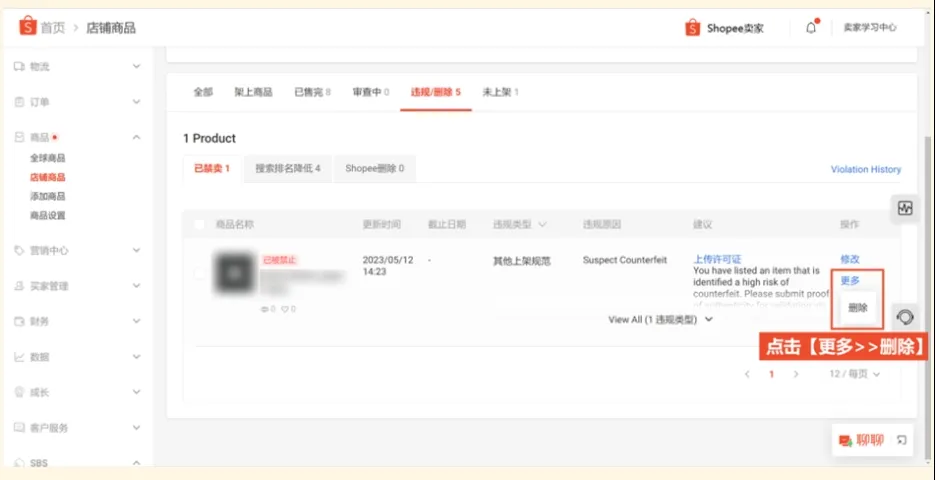Open the floating headset support icon
The height and width of the screenshot is (480, 939).
click(x=905, y=317)
